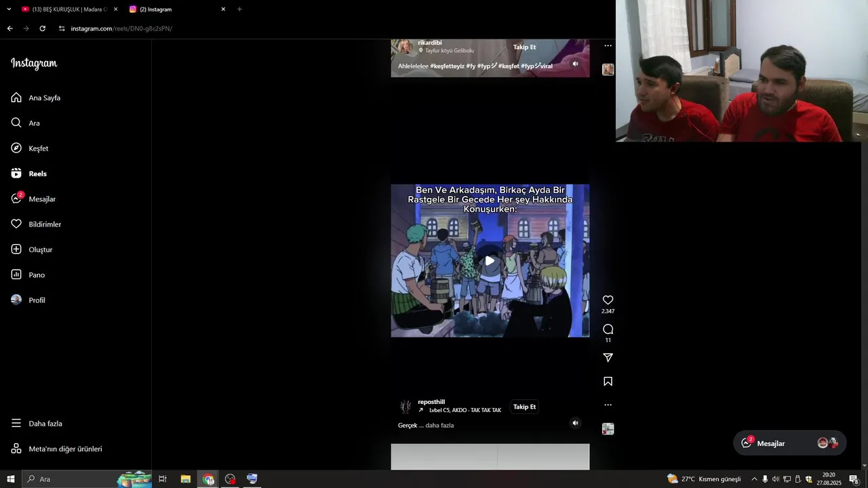Viewport: 868px width, 488px height.
Task: Open Task View on the taskbar
Action: 163,479
